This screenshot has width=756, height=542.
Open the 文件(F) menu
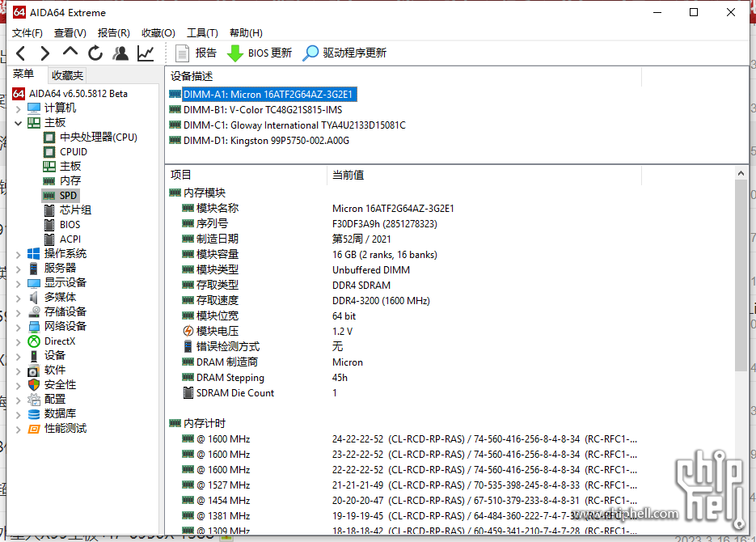coord(27,33)
